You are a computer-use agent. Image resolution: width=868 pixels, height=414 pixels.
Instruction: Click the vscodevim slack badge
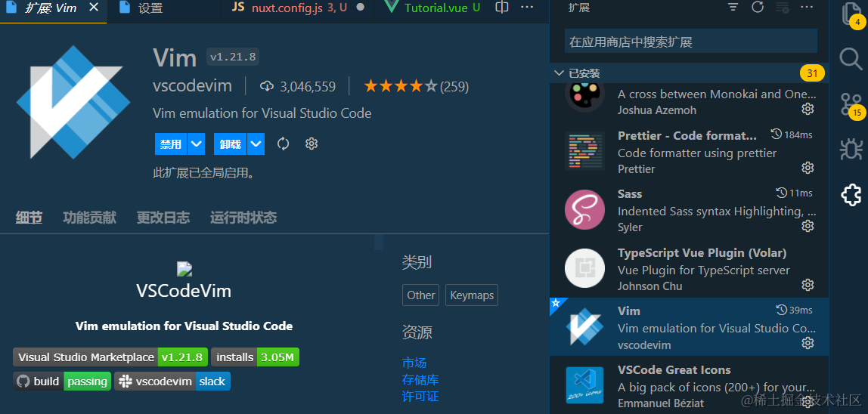172,382
